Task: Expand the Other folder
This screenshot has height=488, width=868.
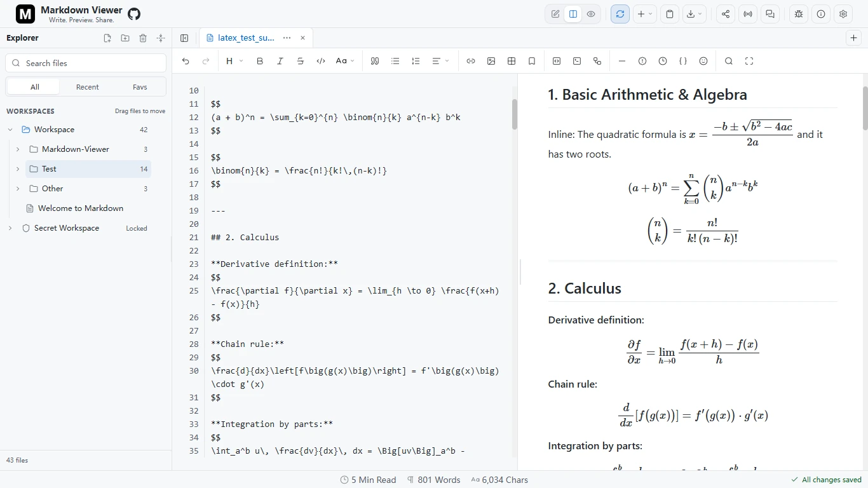Action: (x=18, y=189)
